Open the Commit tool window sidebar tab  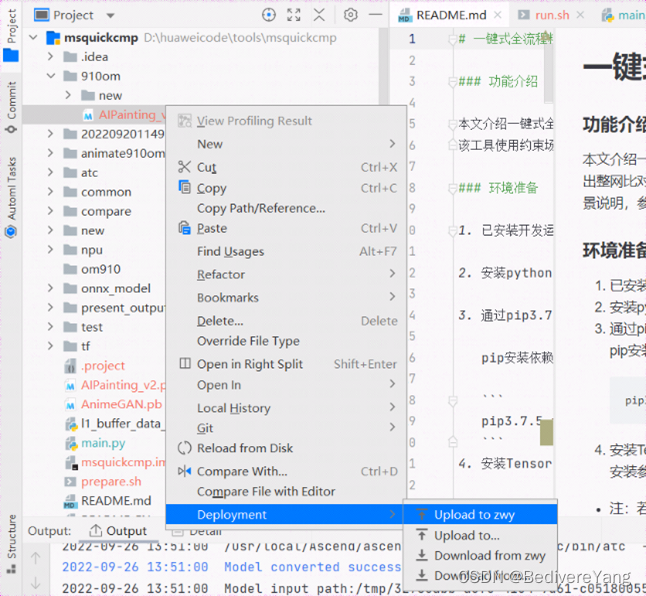click(x=11, y=107)
